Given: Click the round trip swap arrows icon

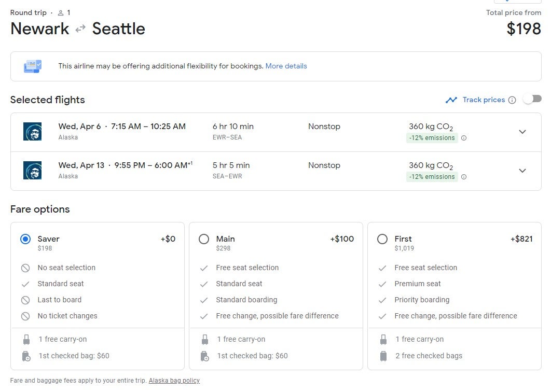Looking at the screenshot, I should (x=80, y=29).
